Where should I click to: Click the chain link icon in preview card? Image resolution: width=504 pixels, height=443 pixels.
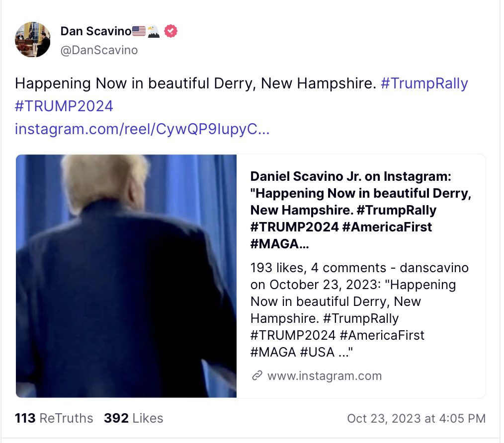257,375
